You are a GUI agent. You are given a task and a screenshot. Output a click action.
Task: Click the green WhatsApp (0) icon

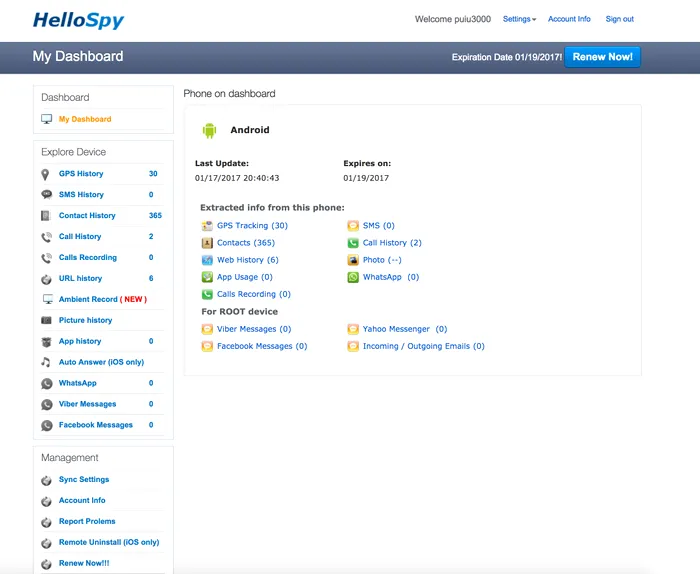point(353,277)
